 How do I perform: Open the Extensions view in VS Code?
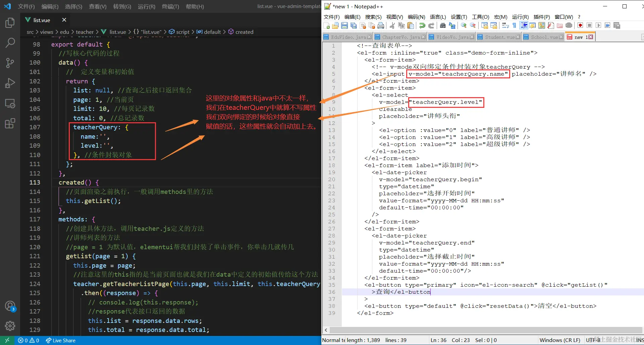tap(10, 123)
